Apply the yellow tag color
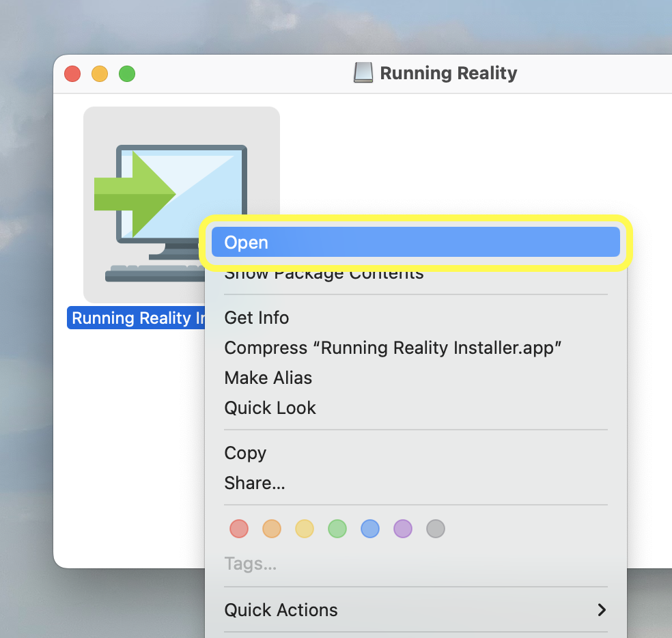 coord(305,529)
